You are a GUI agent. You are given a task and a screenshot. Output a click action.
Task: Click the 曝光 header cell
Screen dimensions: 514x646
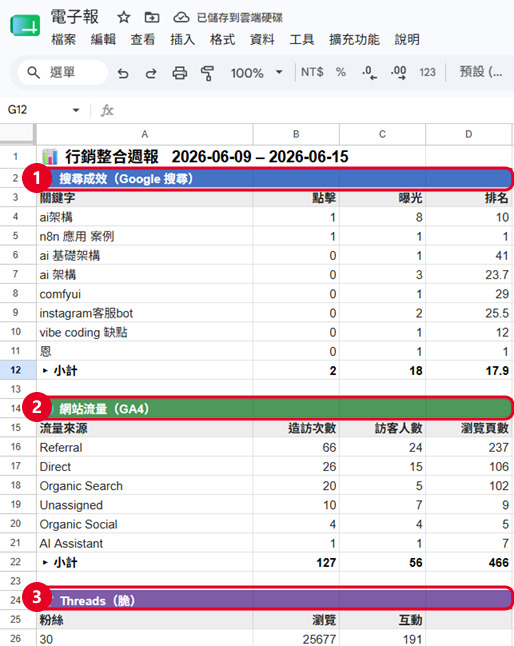click(x=382, y=198)
